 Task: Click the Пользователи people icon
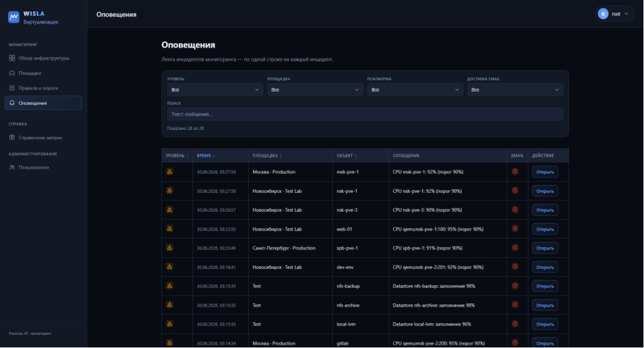[12, 167]
